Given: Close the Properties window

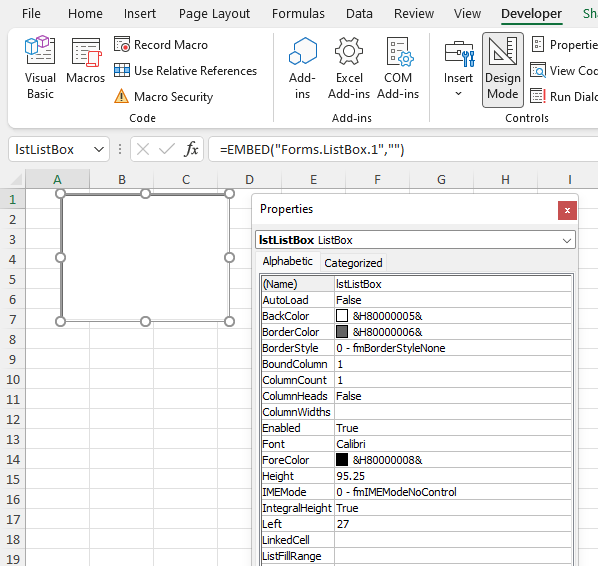Looking at the screenshot, I should [567, 211].
